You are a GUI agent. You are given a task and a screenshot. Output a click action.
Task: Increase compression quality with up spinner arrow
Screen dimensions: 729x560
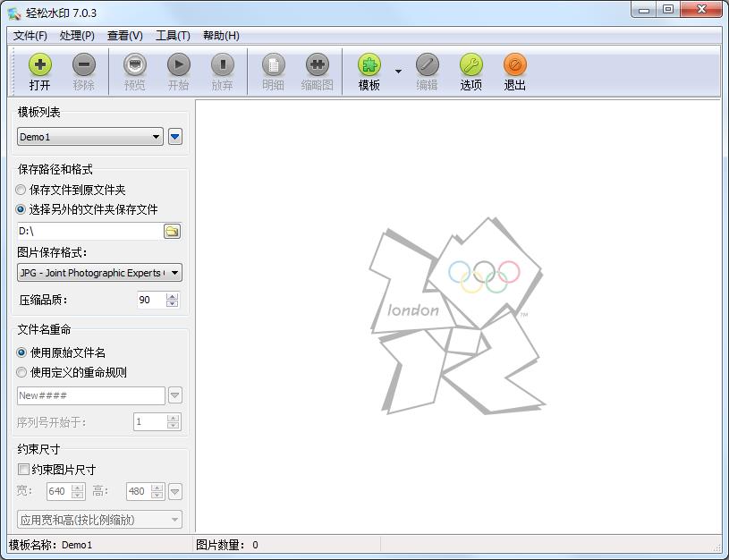pos(173,296)
